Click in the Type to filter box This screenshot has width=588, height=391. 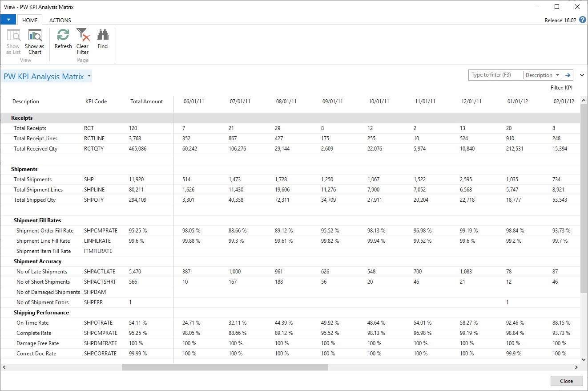click(495, 75)
